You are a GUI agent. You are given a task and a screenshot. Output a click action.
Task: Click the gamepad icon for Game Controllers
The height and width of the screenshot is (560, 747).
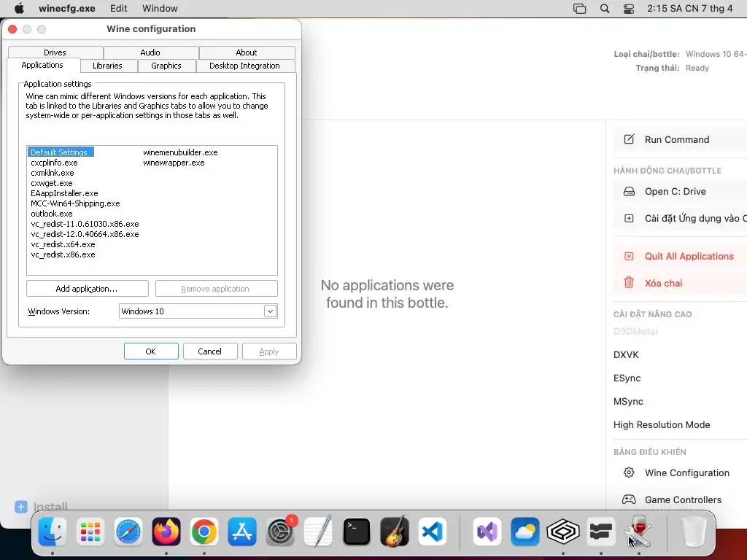click(x=629, y=499)
